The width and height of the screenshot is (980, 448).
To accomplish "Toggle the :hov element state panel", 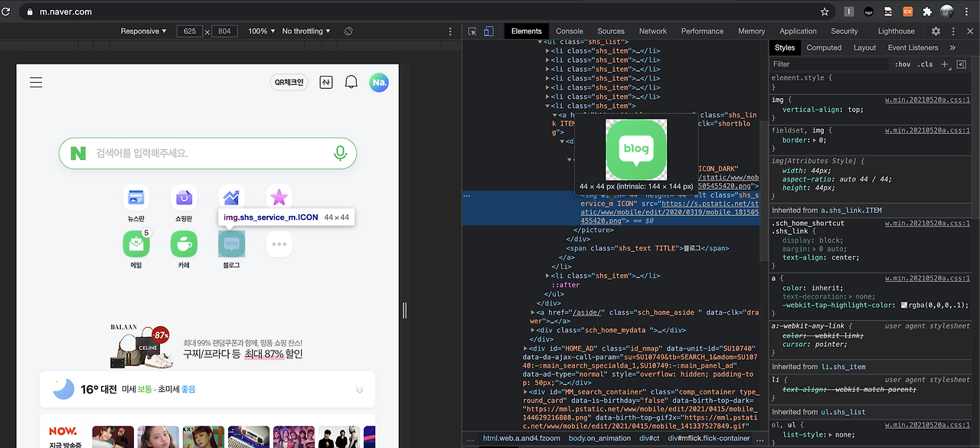I will tap(903, 64).
